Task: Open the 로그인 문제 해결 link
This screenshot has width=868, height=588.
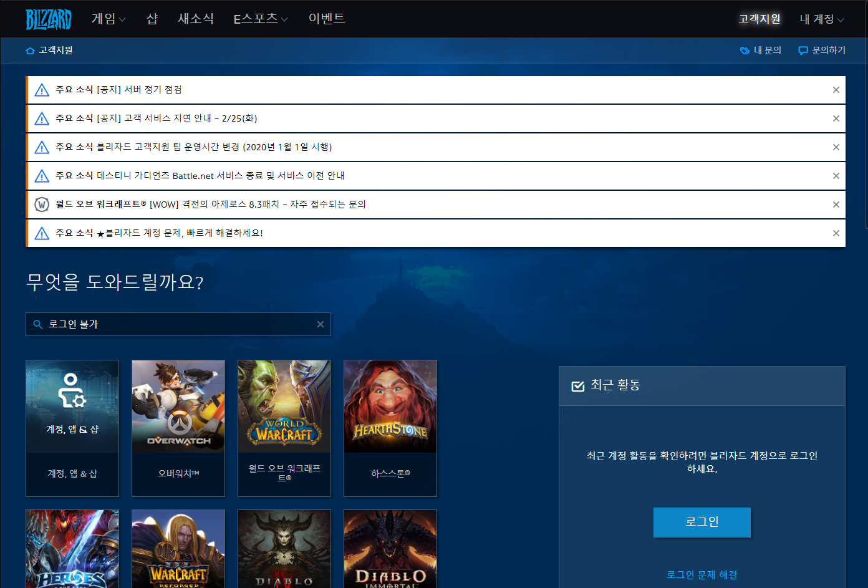Action: click(x=702, y=575)
